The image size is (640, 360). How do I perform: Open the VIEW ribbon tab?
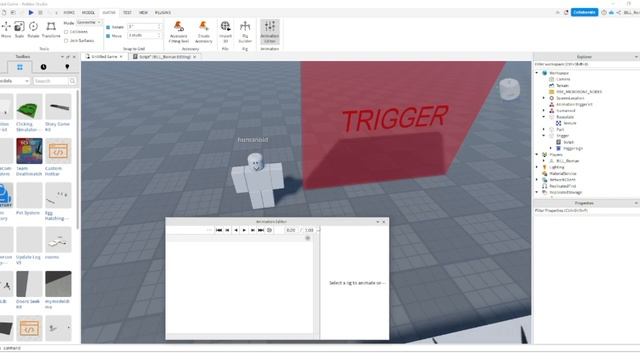[x=143, y=13]
